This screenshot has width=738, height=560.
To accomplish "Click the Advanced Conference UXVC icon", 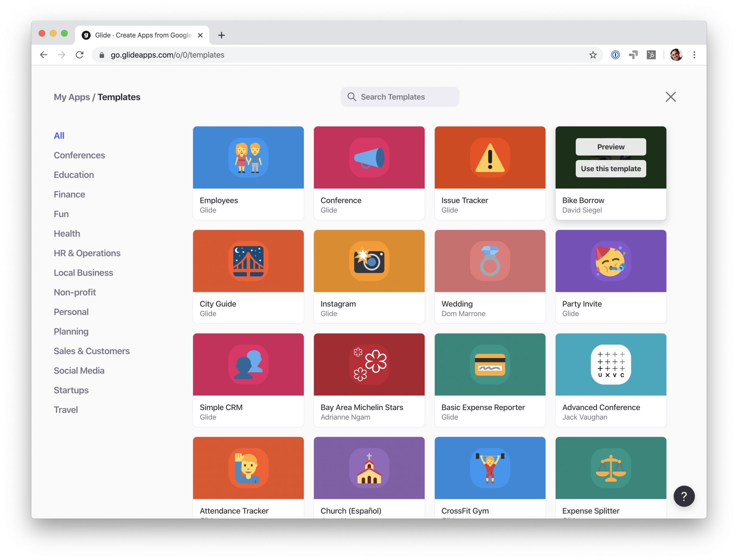I will 611,364.
